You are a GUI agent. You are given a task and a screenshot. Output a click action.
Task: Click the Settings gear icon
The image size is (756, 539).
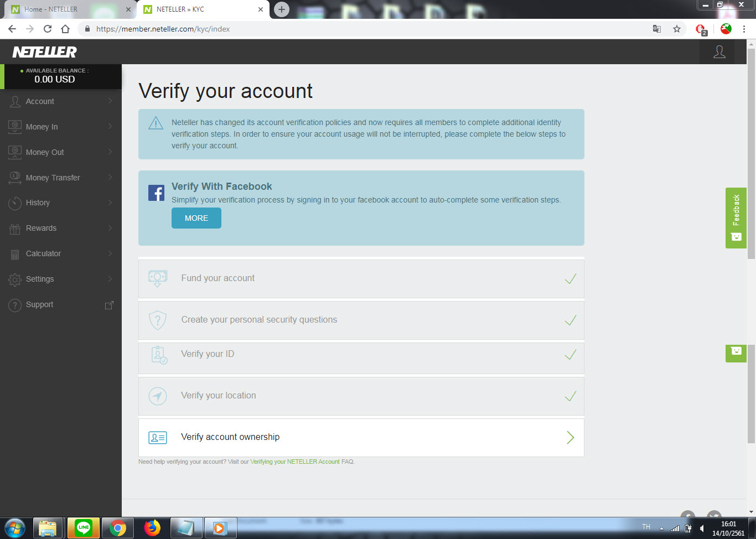(15, 279)
